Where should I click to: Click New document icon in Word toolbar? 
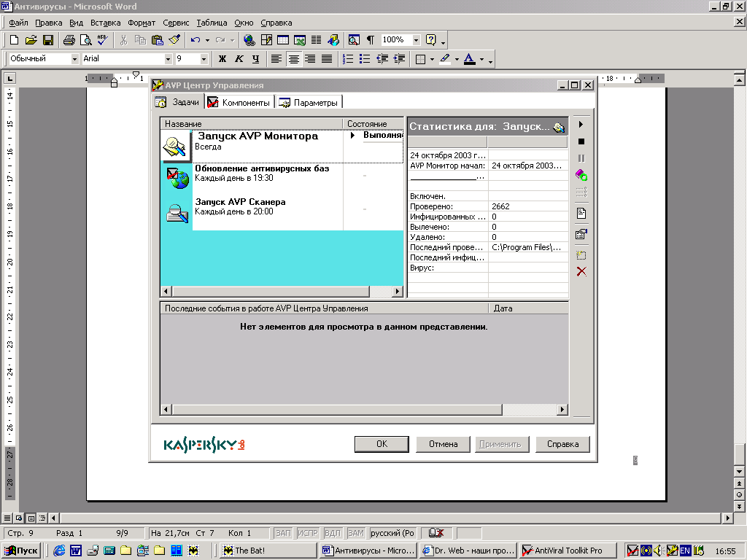pos(15,40)
